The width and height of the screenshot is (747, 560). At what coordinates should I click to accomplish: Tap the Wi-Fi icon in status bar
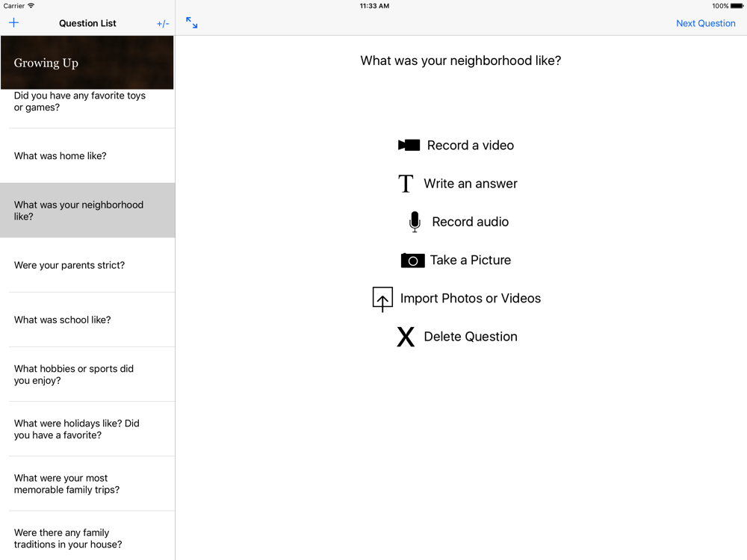click(31, 6)
